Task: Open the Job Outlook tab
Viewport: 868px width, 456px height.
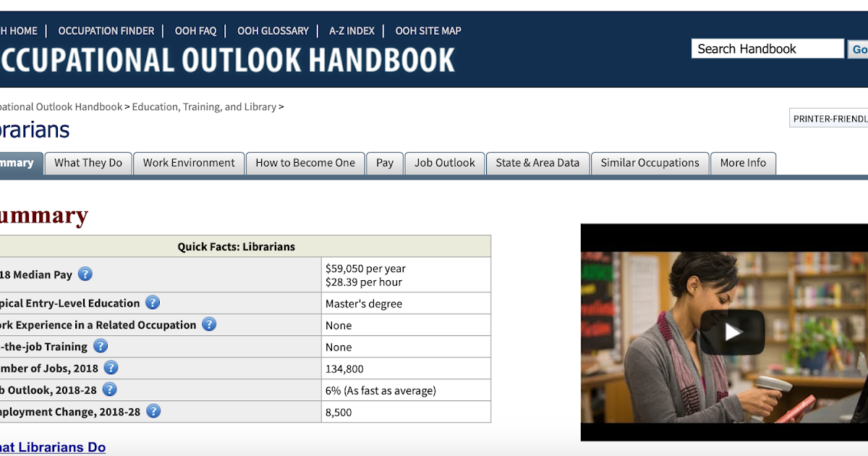Action: [444, 163]
